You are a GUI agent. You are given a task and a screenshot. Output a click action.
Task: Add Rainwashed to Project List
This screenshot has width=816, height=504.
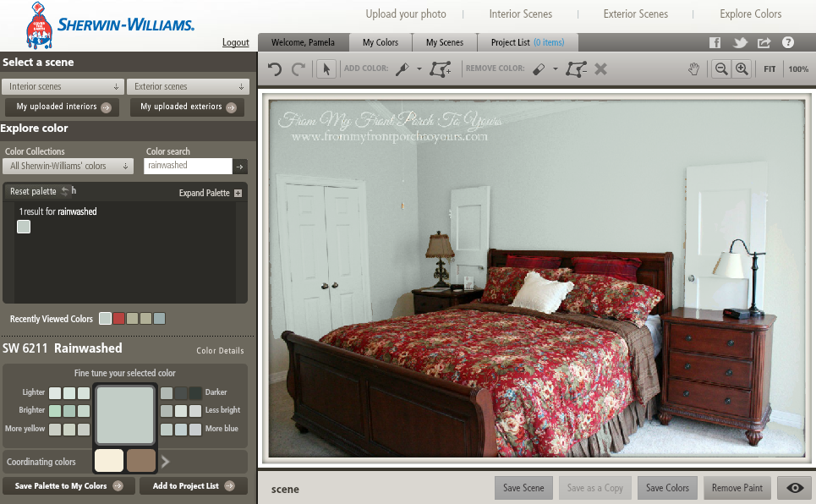tap(193, 485)
